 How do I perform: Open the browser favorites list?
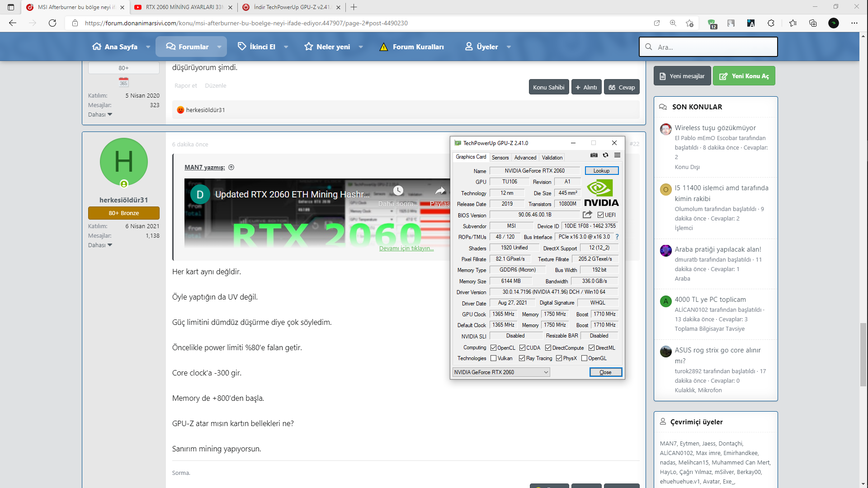coord(793,23)
